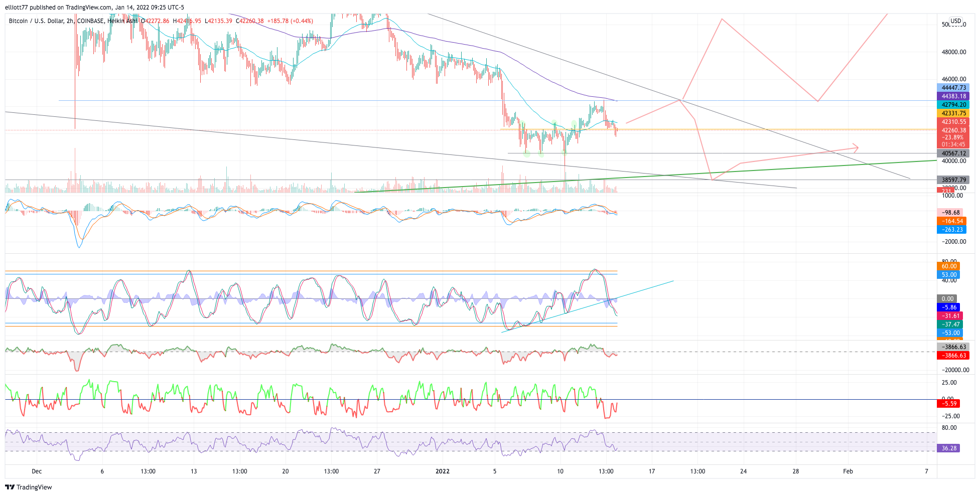Select the pink -31.61 oscillator value
980x496 pixels.
click(x=950, y=316)
